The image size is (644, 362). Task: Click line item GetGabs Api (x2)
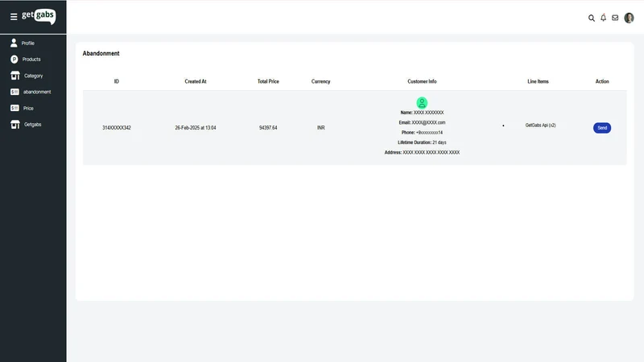coord(540,125)
